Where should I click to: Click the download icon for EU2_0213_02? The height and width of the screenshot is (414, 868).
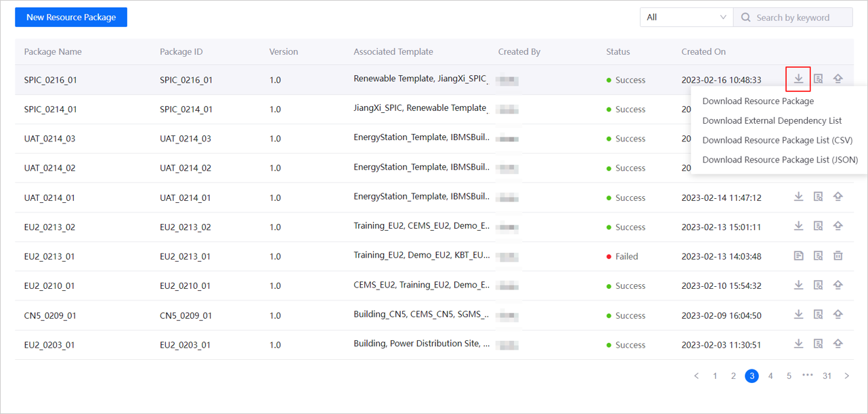tap(798, 226)
